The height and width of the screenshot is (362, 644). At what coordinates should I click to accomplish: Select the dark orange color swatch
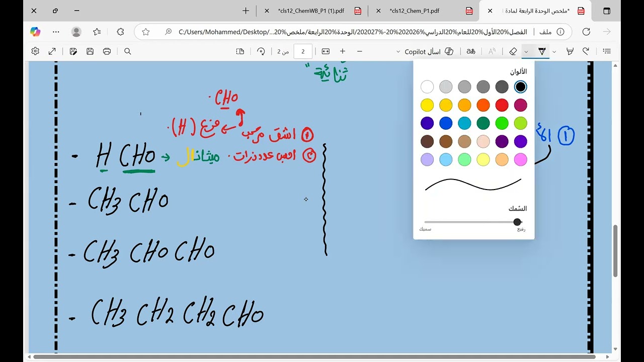pyautogui.click(x=483, y=105)
